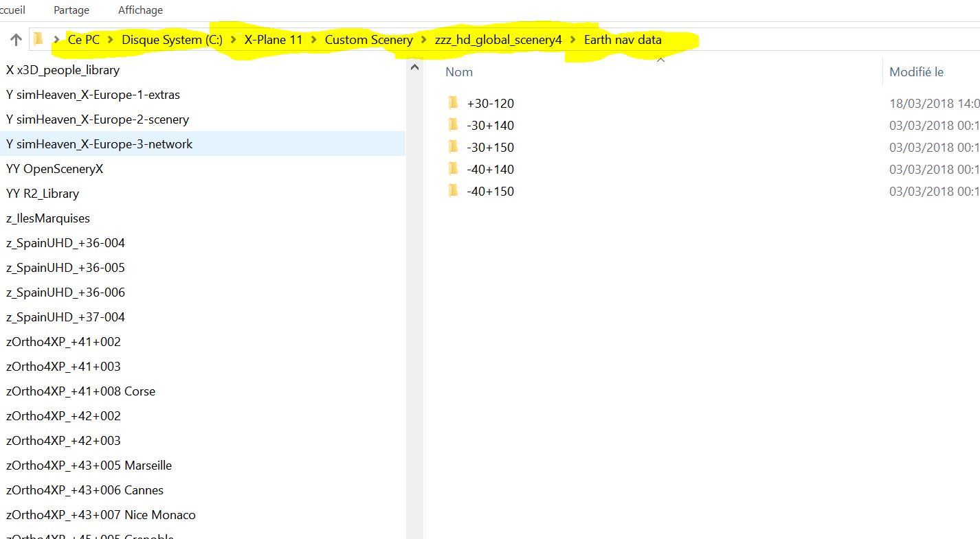Click the modified date of +30-120
The image size is (980, 539).
point(935,104)
